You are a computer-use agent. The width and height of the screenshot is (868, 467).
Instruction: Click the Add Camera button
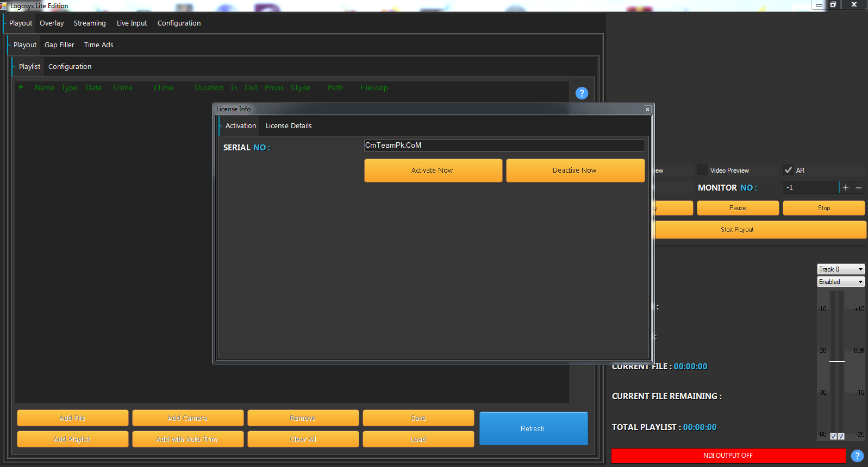tap(188, 418)
